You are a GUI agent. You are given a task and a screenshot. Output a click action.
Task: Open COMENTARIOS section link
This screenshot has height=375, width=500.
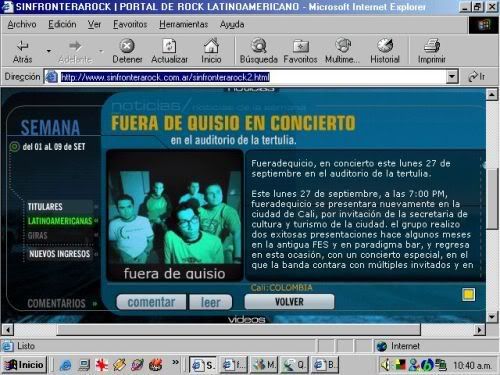(56, 303)
